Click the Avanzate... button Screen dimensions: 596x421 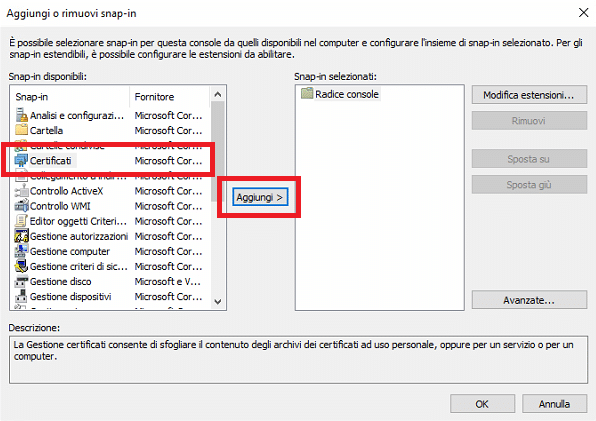(x=529, y=300)
